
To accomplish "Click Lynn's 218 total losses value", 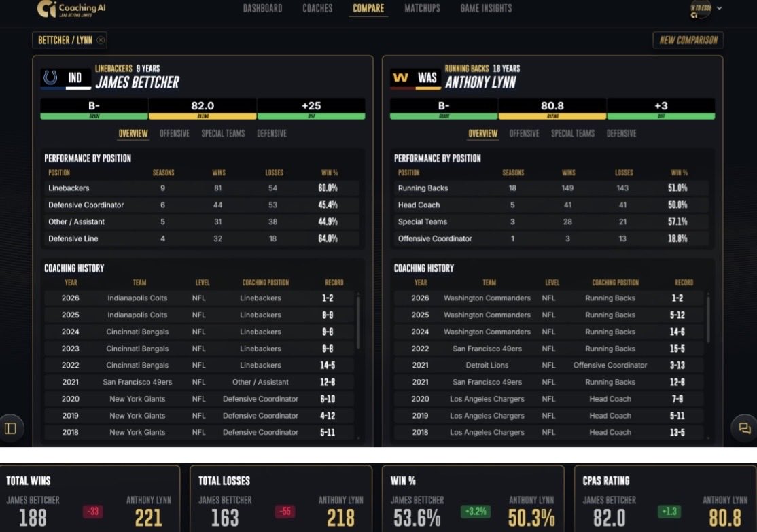I will point(341,518).
